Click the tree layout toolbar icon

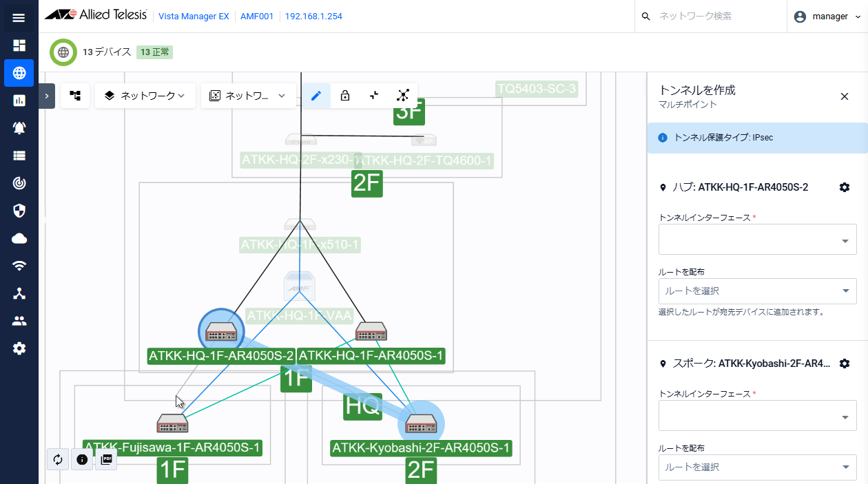(x=75, y=96)
